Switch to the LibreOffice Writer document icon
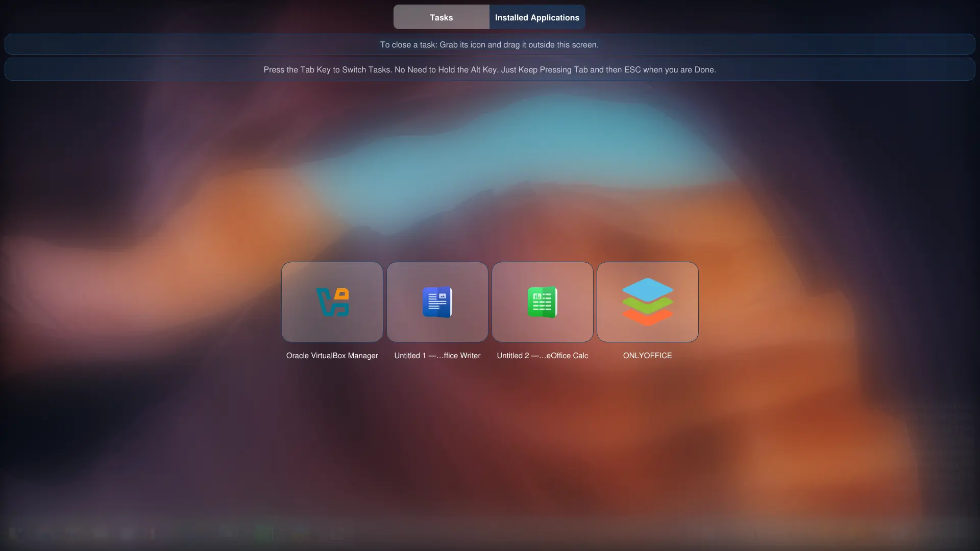Image resolution: width=980 pixels, height=551 pixels. (x=437, y=302)
